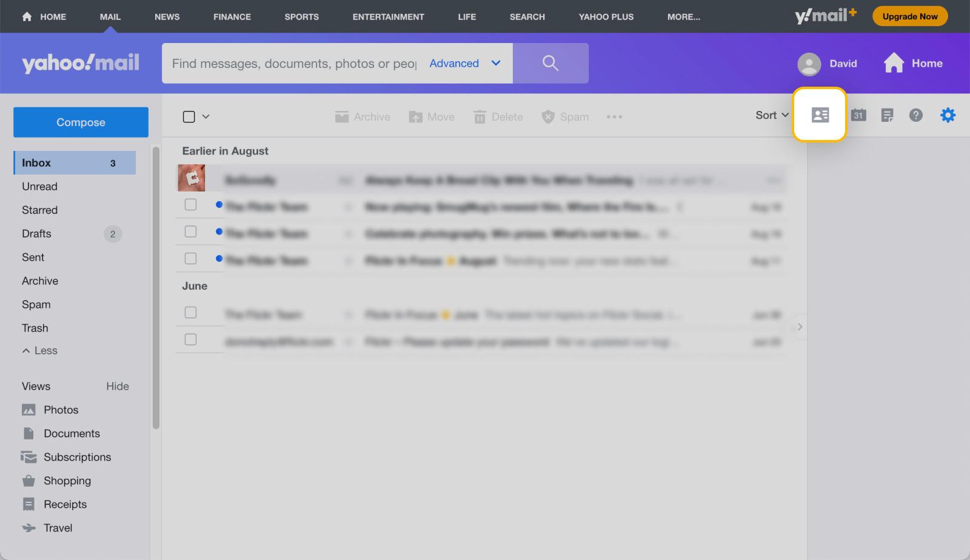This screenshot has width=970, height=560.
Task: Click inside the message search field
Action: (291, 63)
